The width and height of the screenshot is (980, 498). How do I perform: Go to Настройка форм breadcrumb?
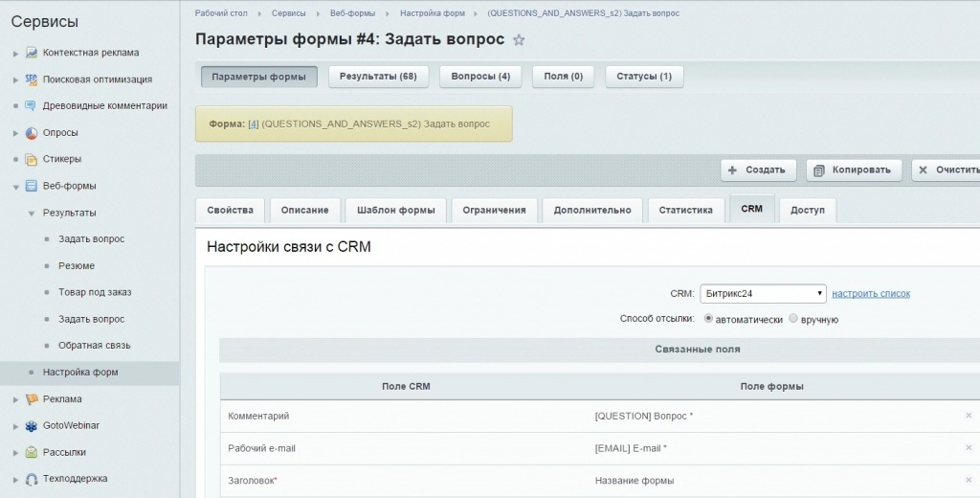click(x=433, y=13)
